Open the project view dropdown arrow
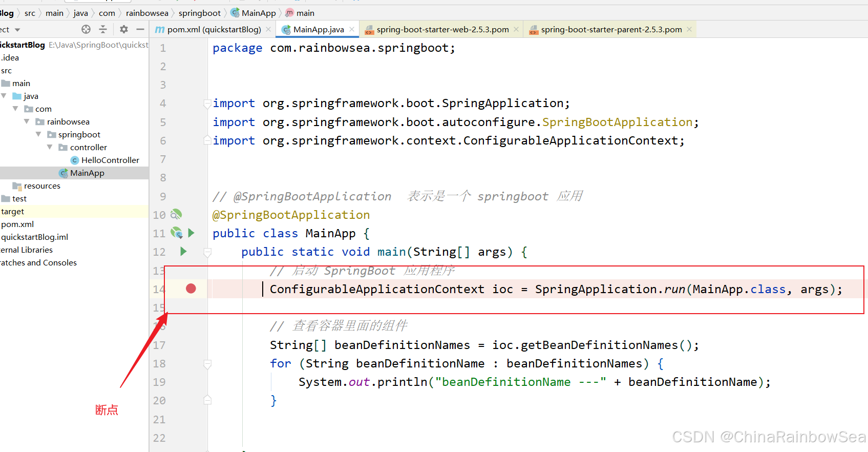Image resolution: width=868 pixels, height=452 pixels. coord(17,30)
